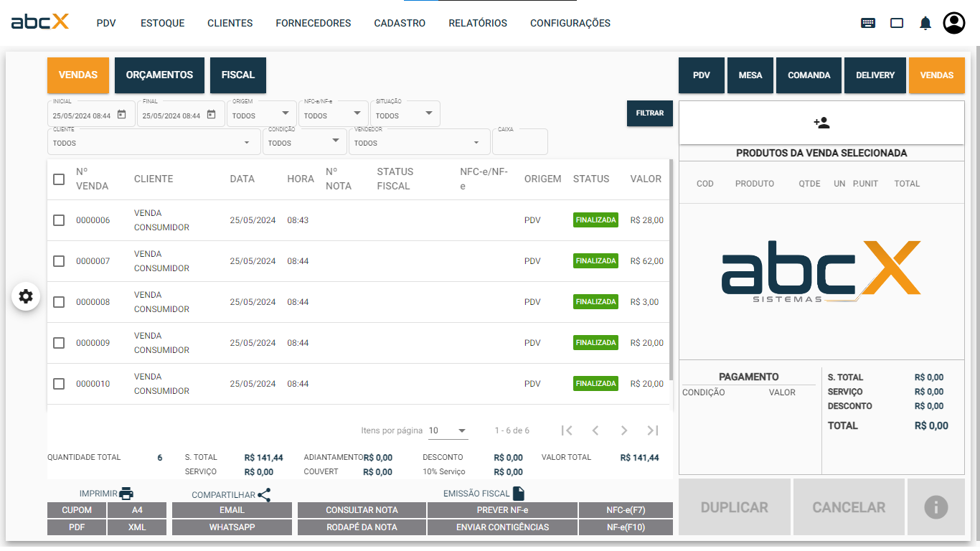Image resolution: width=980 pixels, height=551 pixels.
Task: Click the IMPRIMIR printer icon
Action: (127, 494)
